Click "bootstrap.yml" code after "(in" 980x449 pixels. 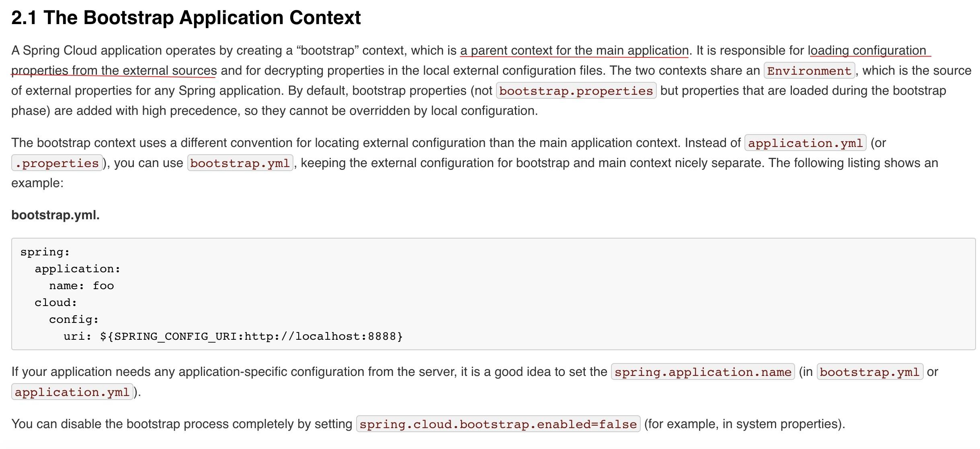point(869,372)
